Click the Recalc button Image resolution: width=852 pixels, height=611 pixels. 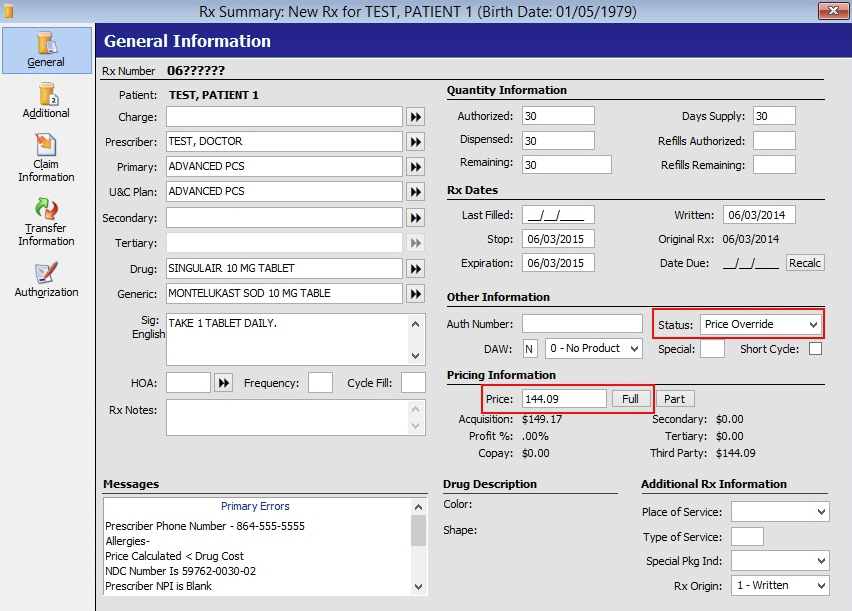coord(805,263)
